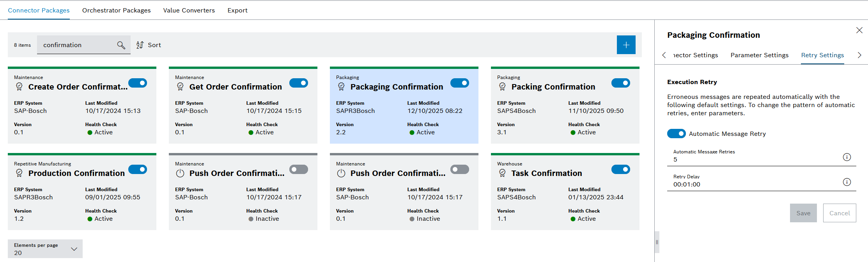
Task: Click 'Warehouse' category label
Action: pos(510,164)
